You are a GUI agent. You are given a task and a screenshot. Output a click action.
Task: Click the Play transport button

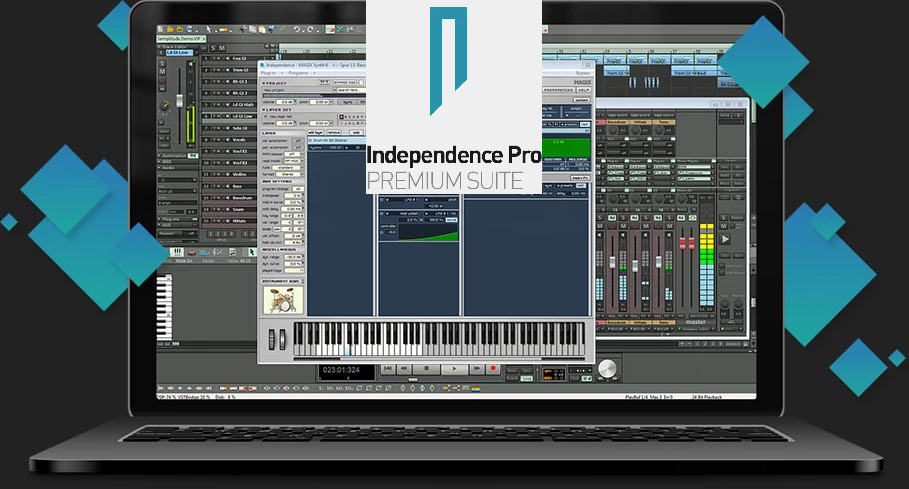click(x=454, y=368)
